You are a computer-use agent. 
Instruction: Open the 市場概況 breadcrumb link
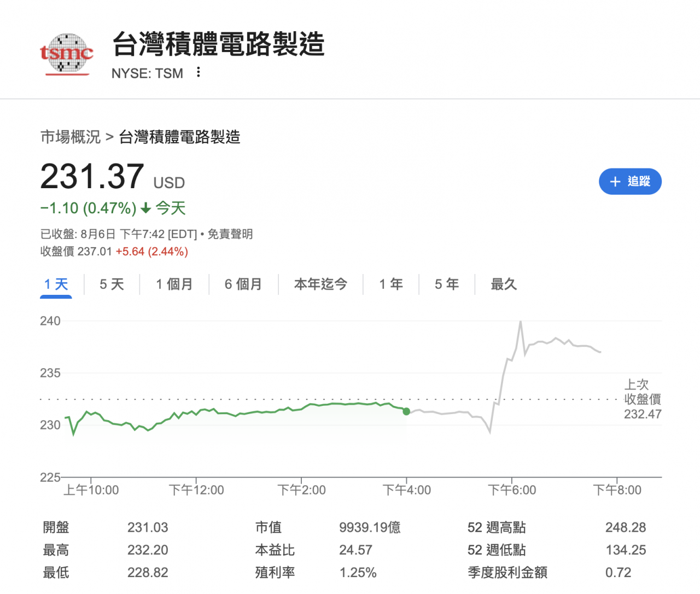click(x=71, y=137)
